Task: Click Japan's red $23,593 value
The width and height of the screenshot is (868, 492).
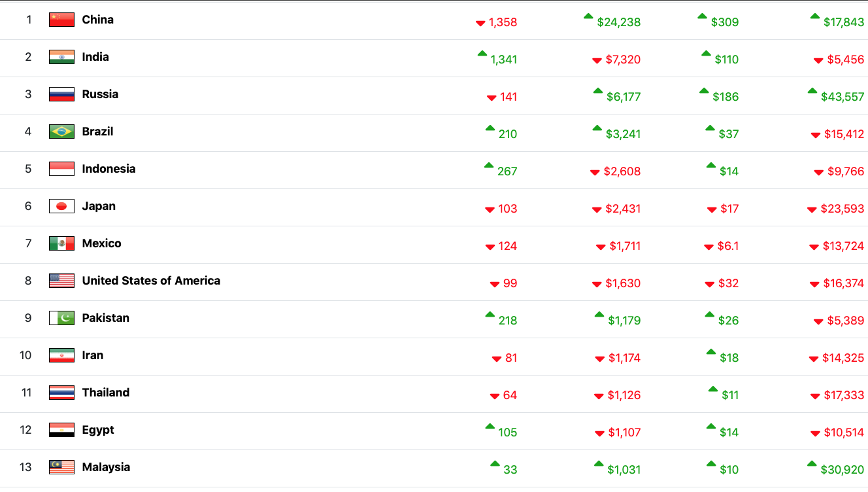Action: coord(843,209)
